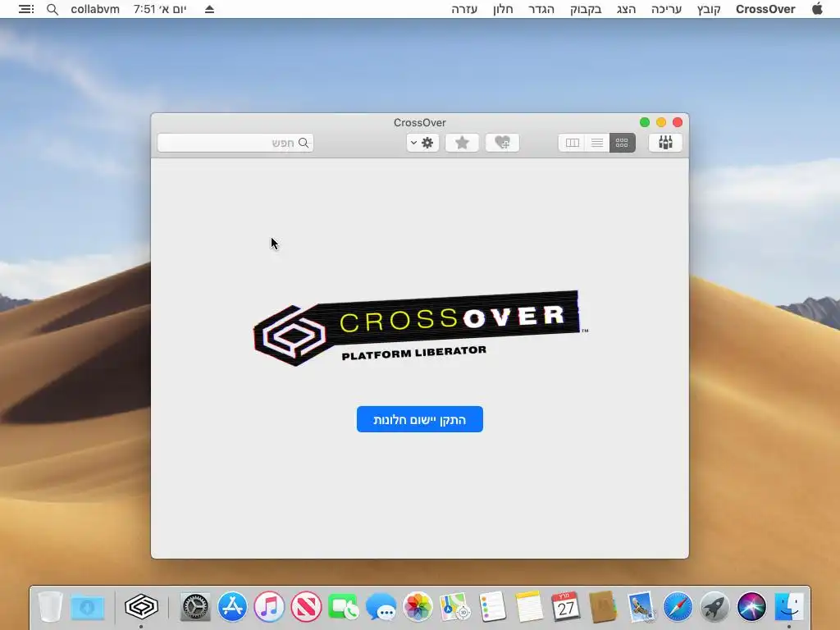Open the חלון menu
The image size is (840, 630).
tap(503, 9)
